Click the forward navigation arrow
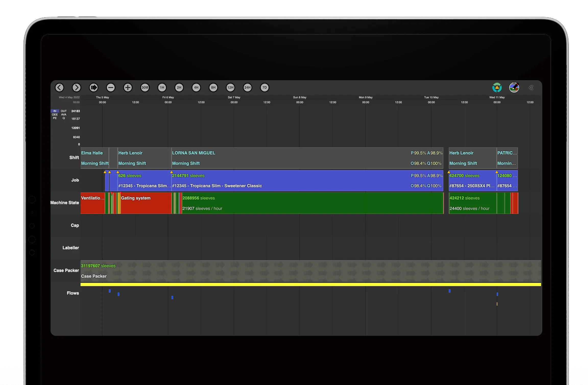The image size is (588, 385). (76, 88)
